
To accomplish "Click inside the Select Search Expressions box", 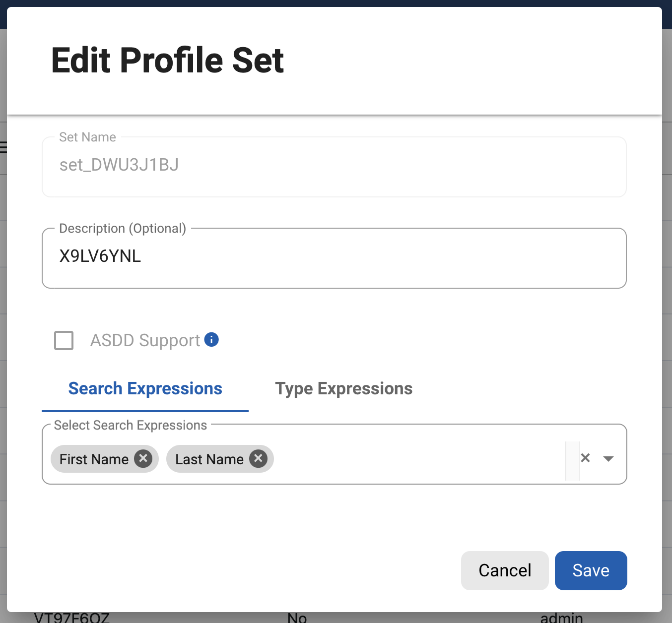I will click(417, 458).
